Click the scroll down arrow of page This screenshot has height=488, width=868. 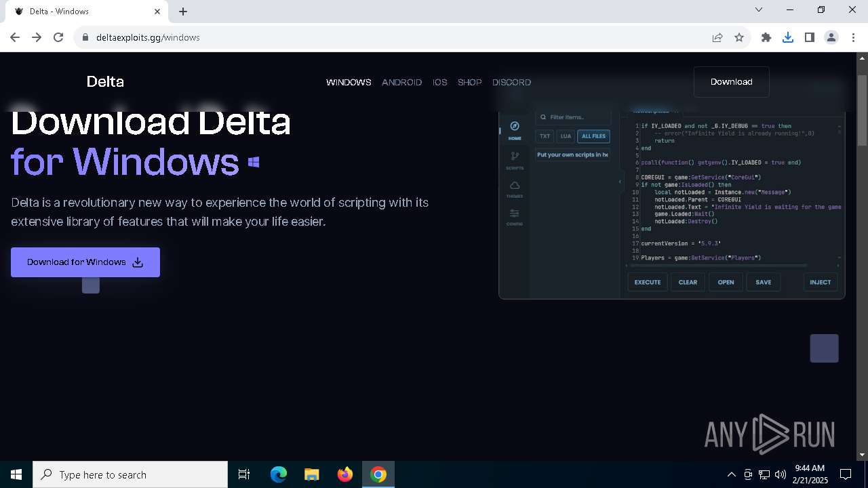coord(863,455)
